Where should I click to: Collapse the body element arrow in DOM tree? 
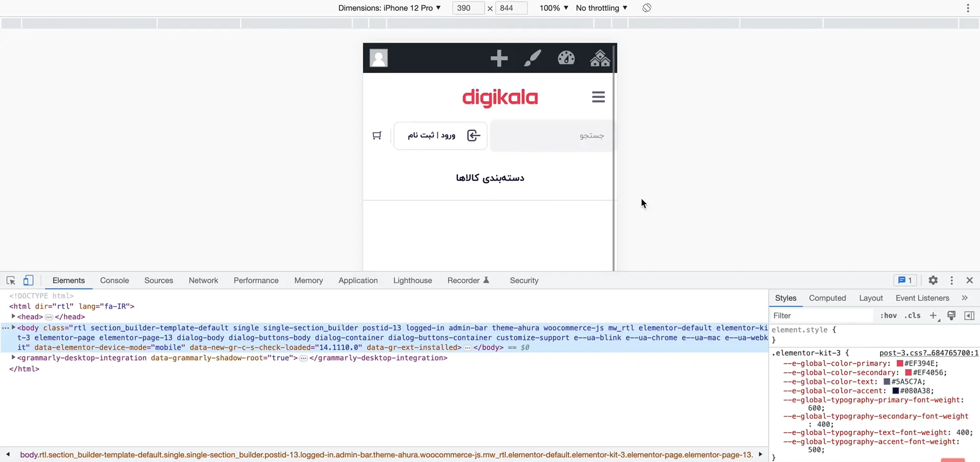click(13, 327)
